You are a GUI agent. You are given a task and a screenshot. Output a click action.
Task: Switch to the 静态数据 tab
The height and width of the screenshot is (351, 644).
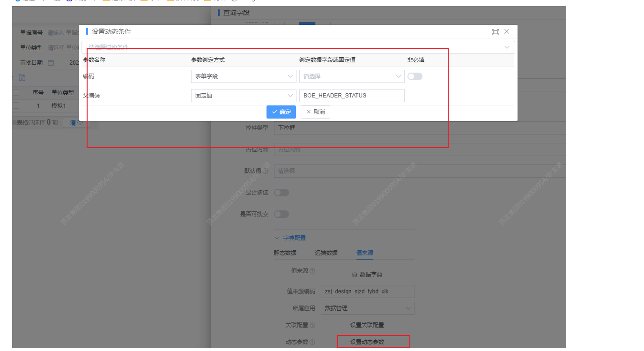(x=285, y=253)
